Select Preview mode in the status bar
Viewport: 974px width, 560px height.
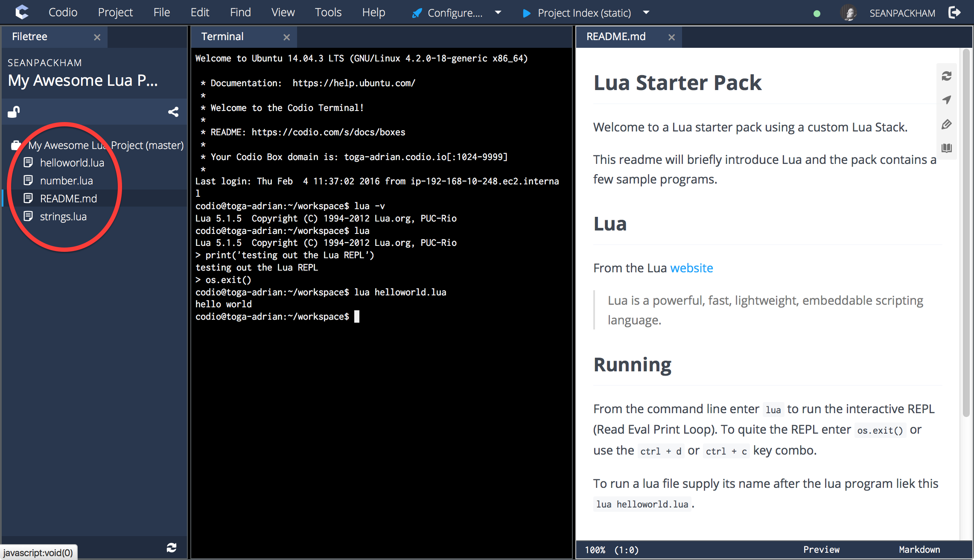[821, 550]
